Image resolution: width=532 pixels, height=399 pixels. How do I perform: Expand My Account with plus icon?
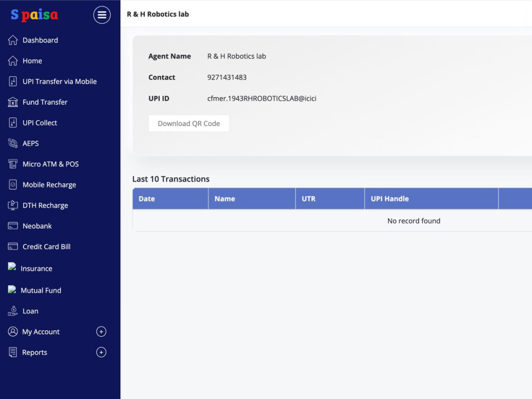coord(101,331)
